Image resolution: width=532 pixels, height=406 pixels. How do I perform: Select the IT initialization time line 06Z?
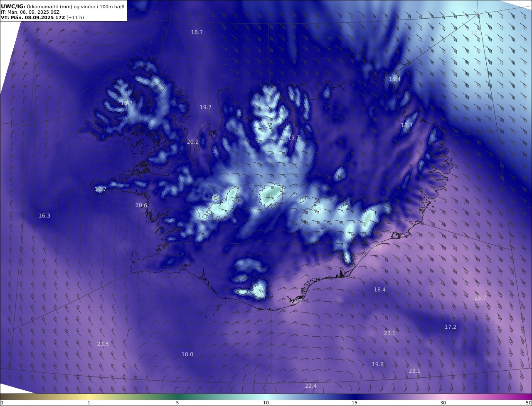pyautogui.click(x=30, y=12)
